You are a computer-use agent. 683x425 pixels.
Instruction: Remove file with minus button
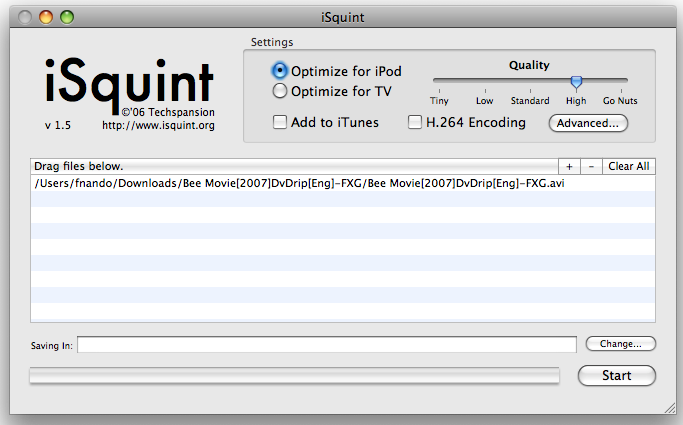coord(591,166)
